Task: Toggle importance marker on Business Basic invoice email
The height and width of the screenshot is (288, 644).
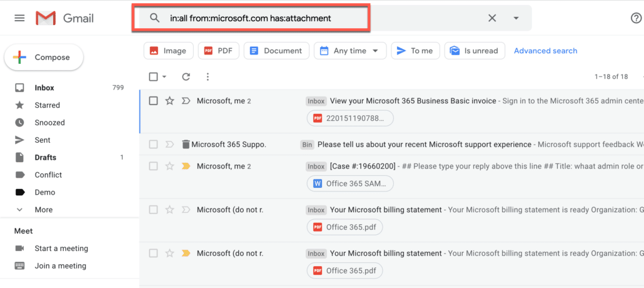Action: pos(186,101)
